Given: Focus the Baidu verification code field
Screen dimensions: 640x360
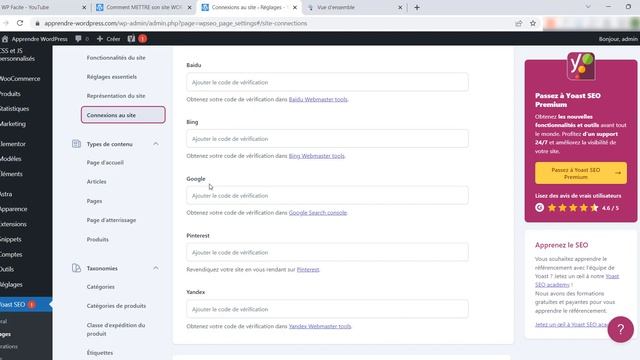Looking at the screenshot, I should coord(327,82).
